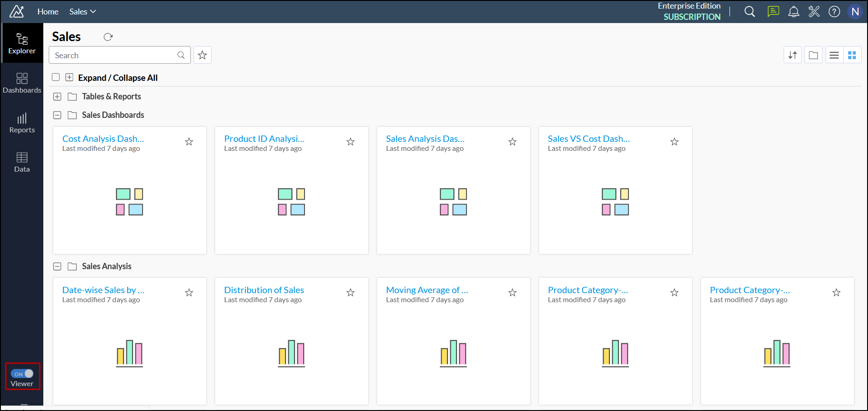868x411 pixels.
Task: Open the help question mark icon
Action: point(834,12)
